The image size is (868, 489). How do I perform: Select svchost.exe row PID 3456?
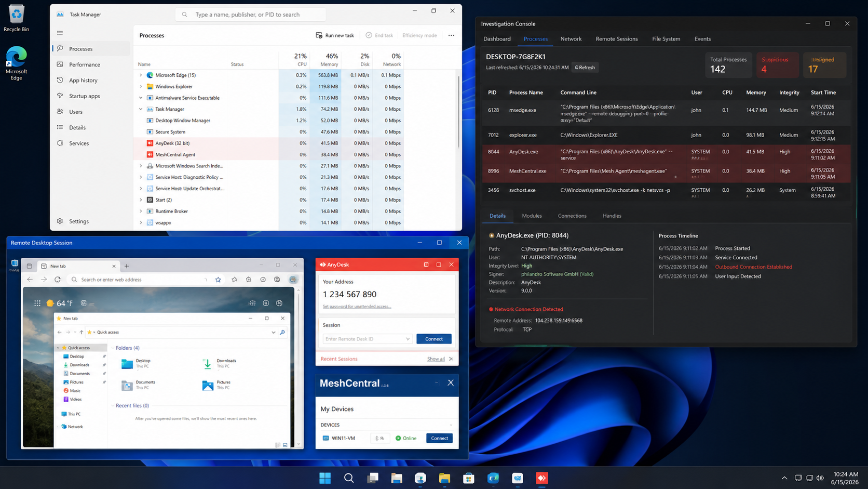click(x=666, y=192)
